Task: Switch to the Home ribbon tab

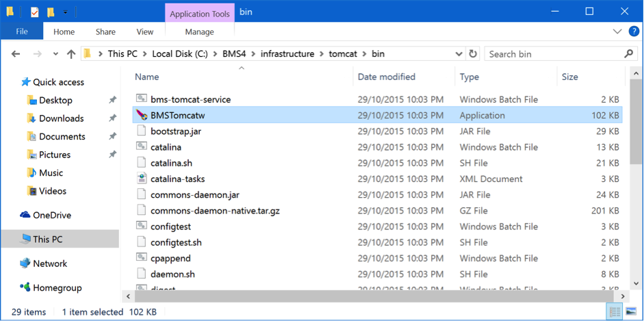Action: (64, 31)
